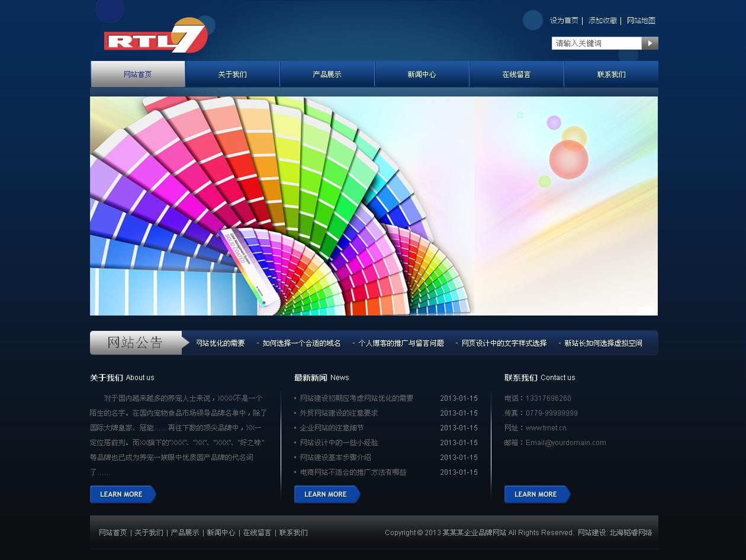
Task: Click Learn More under About us
Action: pos(123,494)
